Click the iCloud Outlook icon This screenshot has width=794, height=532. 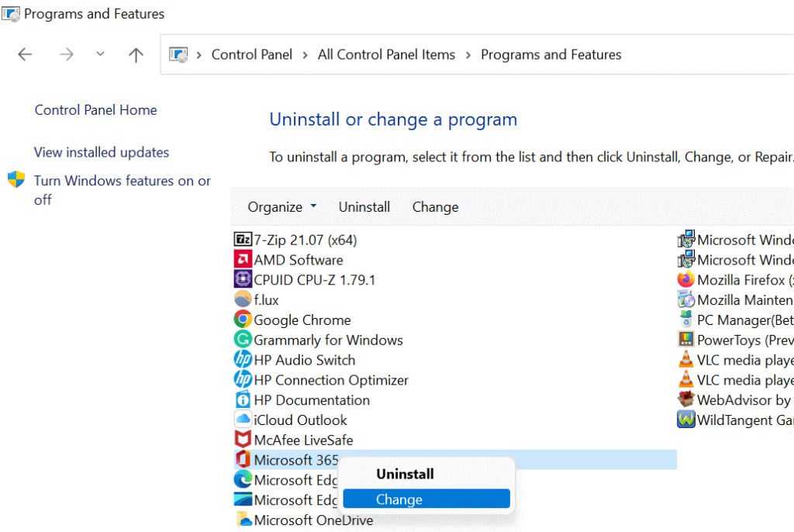pos(243,419)
